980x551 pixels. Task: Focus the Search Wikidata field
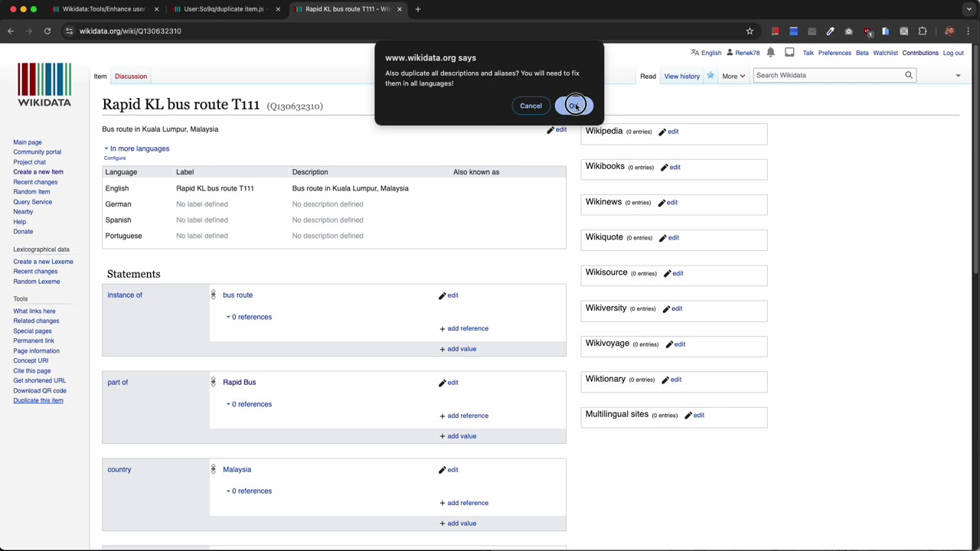tap(829, 75)
